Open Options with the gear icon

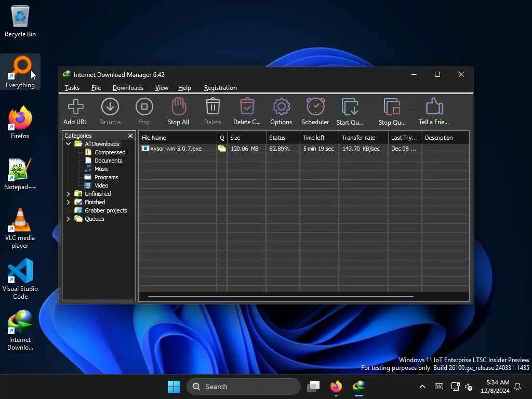(x=281, y=107)
